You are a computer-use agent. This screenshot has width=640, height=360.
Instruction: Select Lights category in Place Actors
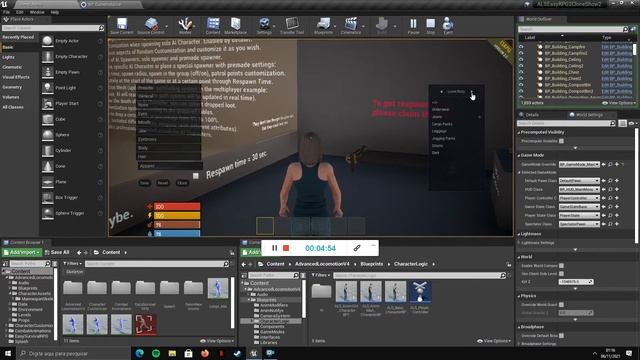[x=9, y=57]
